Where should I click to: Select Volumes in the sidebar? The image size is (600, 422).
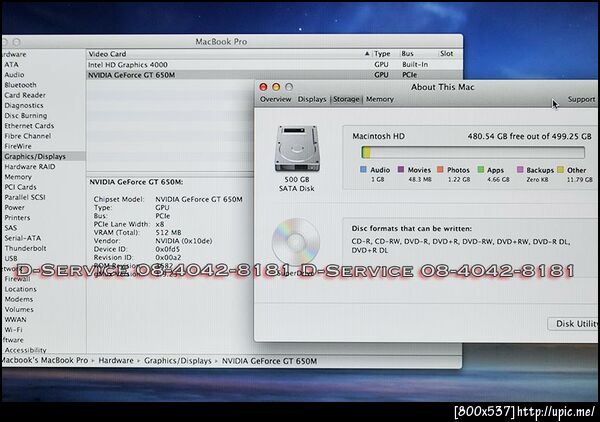tap(19, 309)
